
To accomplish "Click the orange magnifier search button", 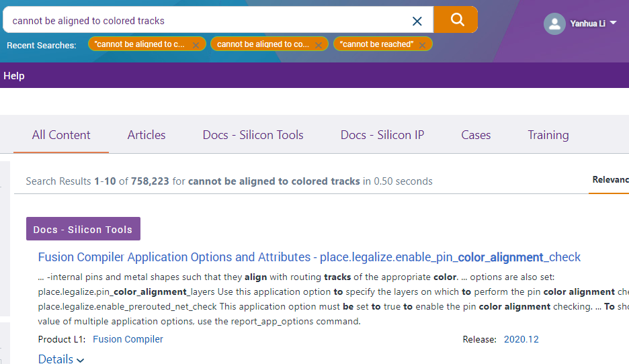I will pos(456,20).
